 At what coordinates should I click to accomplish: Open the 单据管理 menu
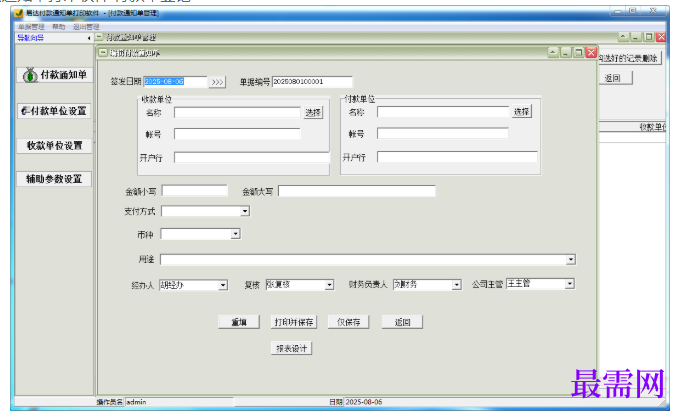pos(31,27)
